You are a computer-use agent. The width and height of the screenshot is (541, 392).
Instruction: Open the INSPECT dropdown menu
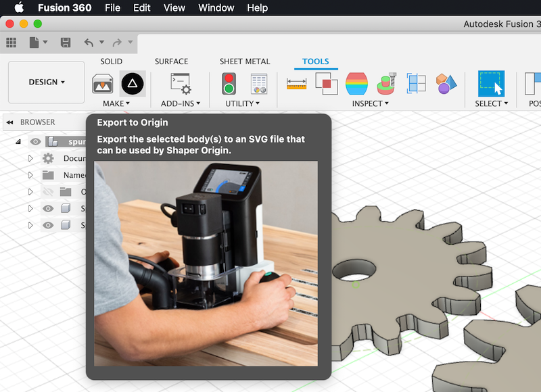pyautogui.click(x=370, y=103)
